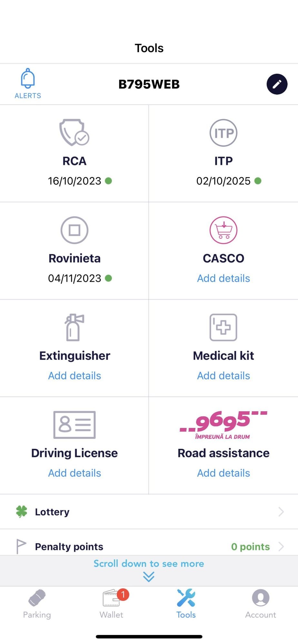Go to the Account tab
The width and height of the screenshot is (298, 644).
[x=261, y=604]
